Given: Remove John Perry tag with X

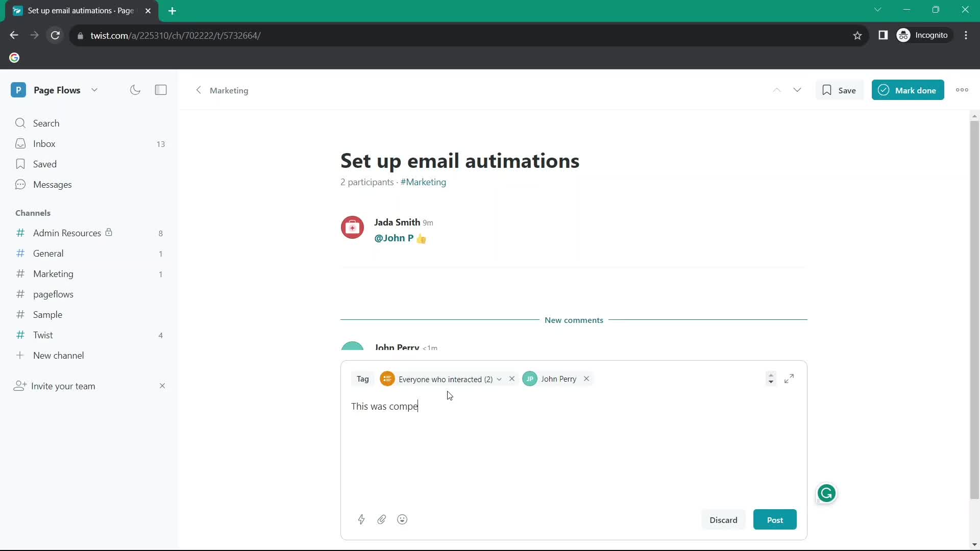Looking at the screenshot, I should coord(587,379).
